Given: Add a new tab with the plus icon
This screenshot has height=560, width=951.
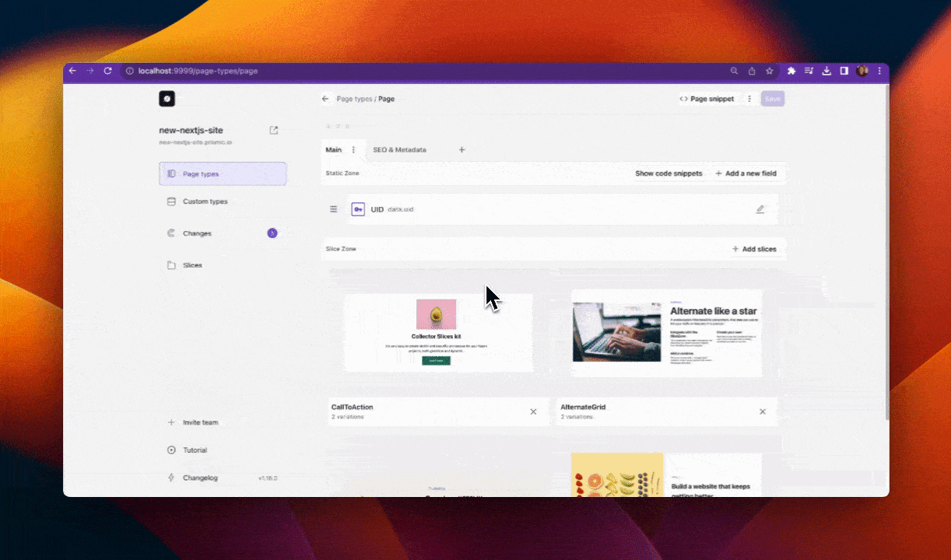Looking at the screenshot, I should coord(461,149).
